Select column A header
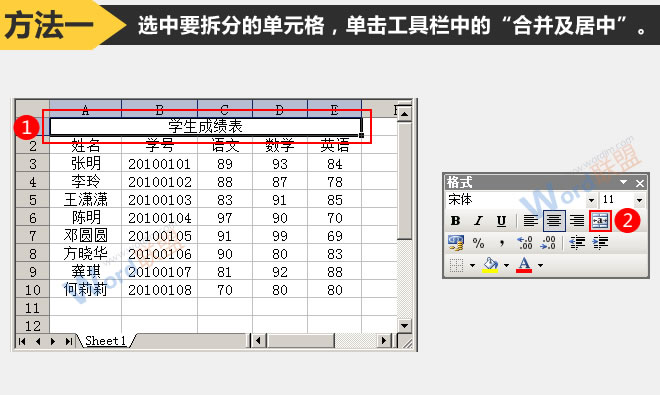660x395 pixels. [85, 109]
